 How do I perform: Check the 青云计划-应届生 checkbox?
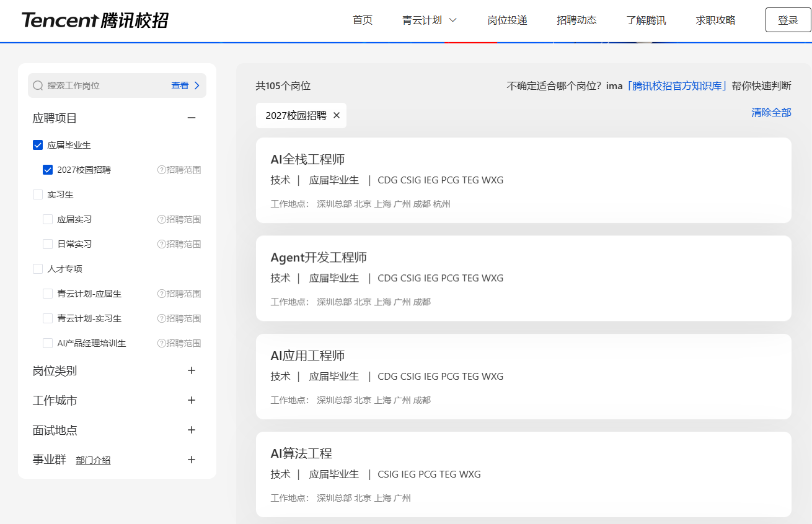(48, 294)
